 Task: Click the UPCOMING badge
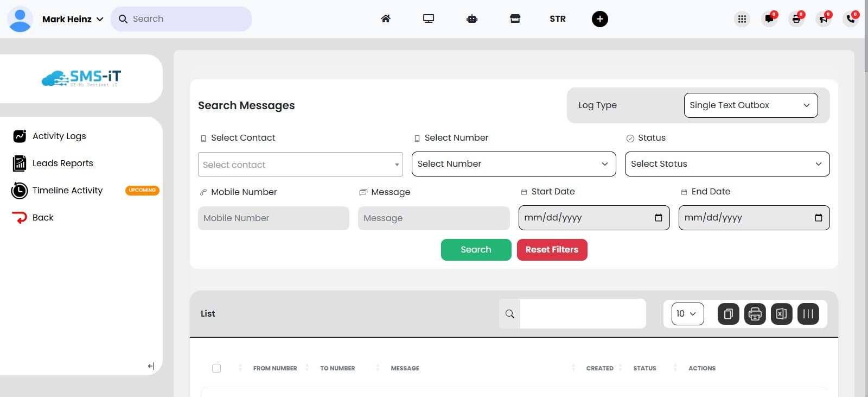[x=142, y=190]
